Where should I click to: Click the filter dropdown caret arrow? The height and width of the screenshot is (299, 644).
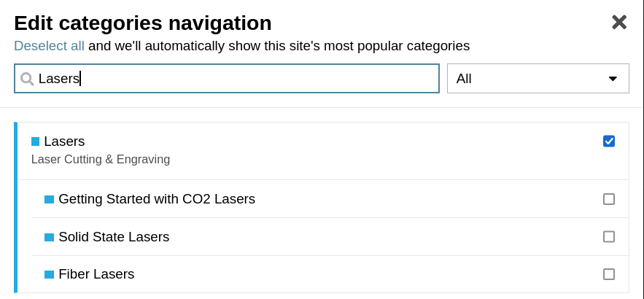point(613,79)
